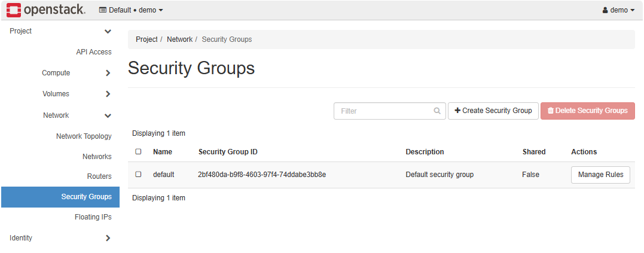Screen dimensions: 644x253
Task: Click the user icon next to demo
Action: tap(605, 10)
